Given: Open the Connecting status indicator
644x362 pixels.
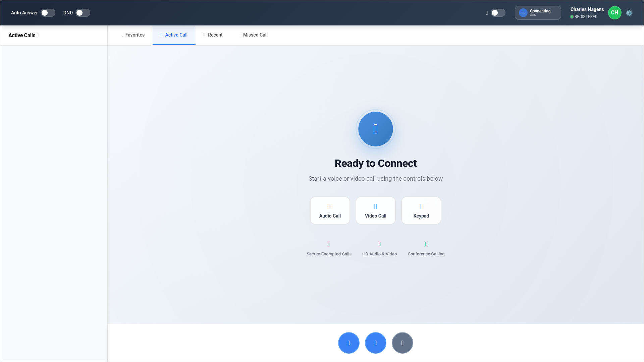Looking at the screenshot, I should pos(538,13).
